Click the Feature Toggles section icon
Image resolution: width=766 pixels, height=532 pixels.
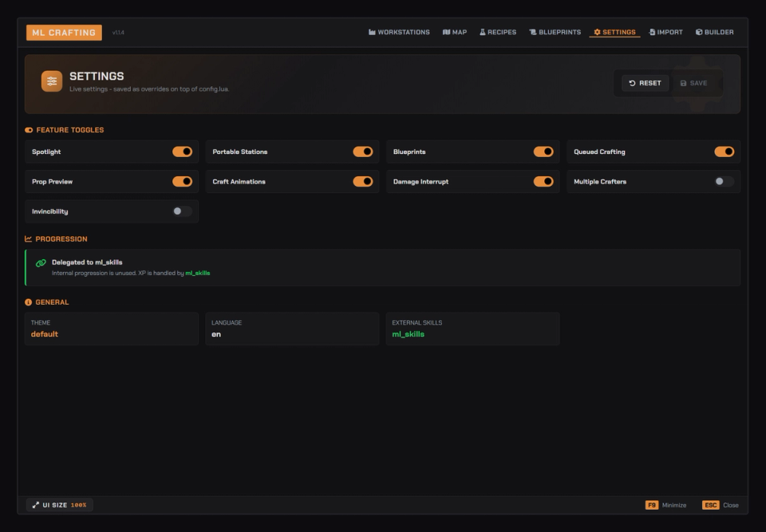pyautogui.click(x=29, y=130)
